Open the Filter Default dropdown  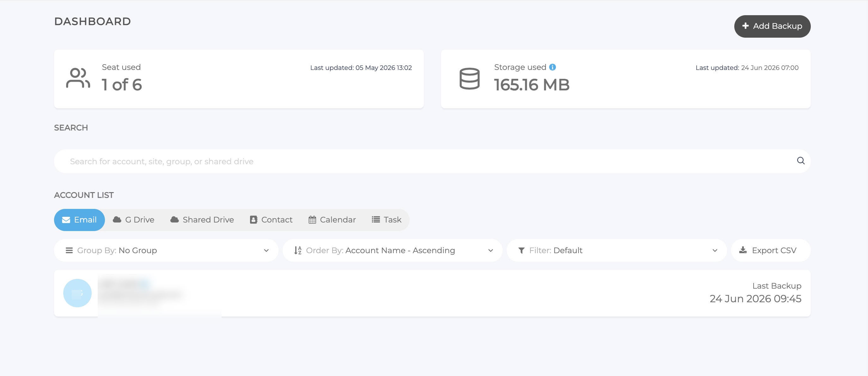click(616, 250)
